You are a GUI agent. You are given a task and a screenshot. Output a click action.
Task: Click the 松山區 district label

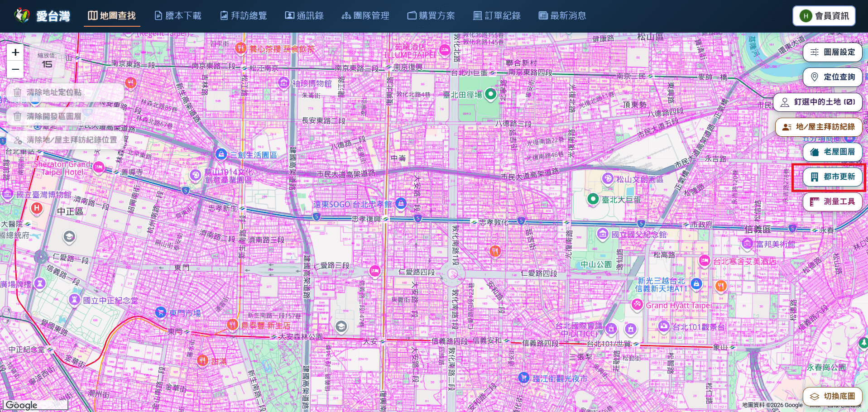pos(650,37)
